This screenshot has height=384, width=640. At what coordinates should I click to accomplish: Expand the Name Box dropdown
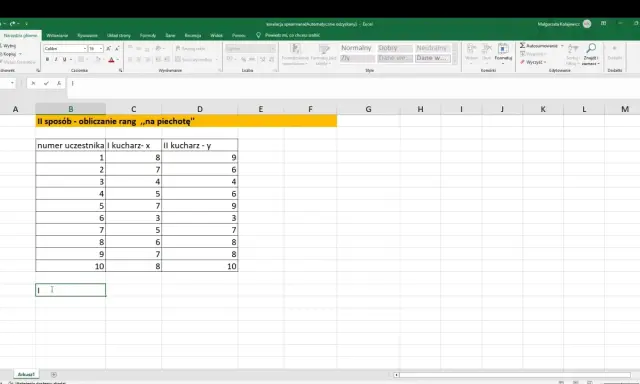pos(12,83)
